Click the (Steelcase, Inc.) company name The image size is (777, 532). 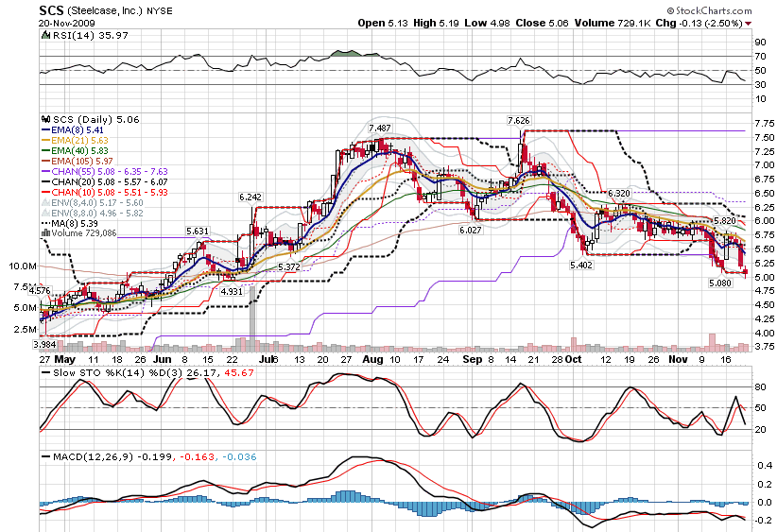pos(105,11)
